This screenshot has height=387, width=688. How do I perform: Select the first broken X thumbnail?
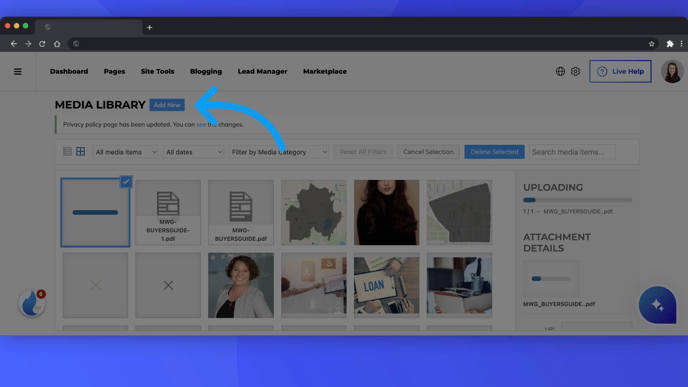pyautogui.click(x=95, y=285)
